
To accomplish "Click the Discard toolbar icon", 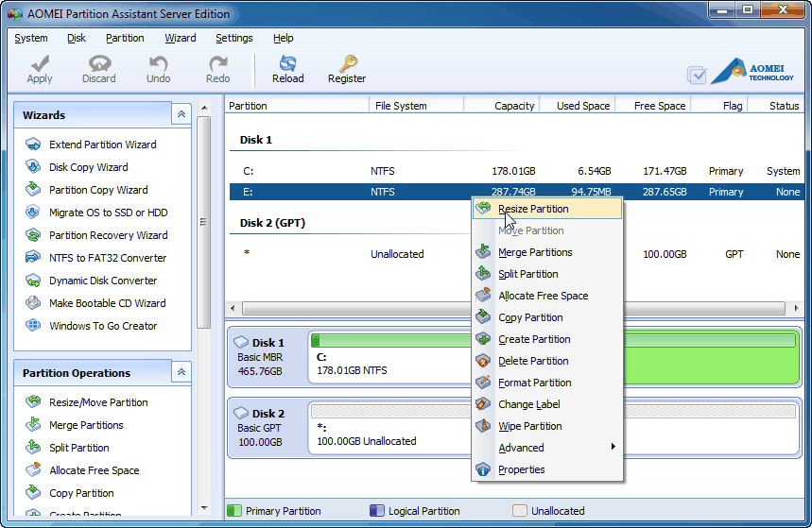I will click(98, 68).
